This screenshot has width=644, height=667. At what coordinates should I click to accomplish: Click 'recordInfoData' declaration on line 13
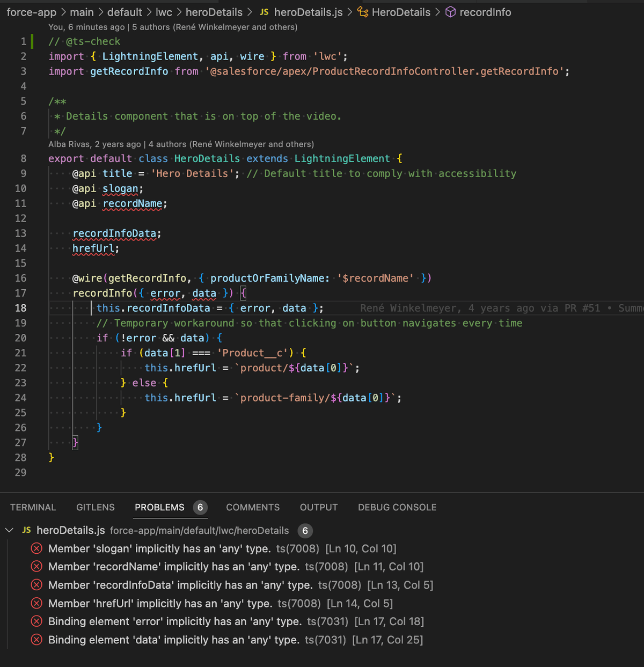[114, 233]
